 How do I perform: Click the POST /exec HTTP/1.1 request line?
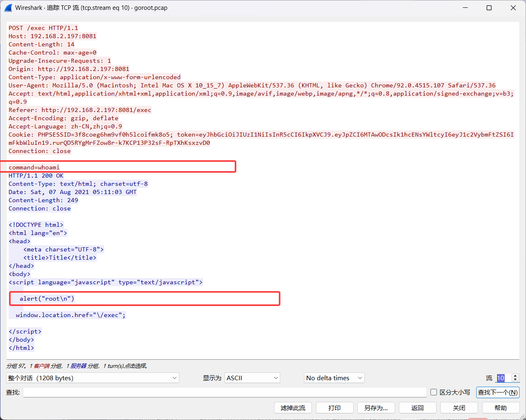[x=43, y=28]
